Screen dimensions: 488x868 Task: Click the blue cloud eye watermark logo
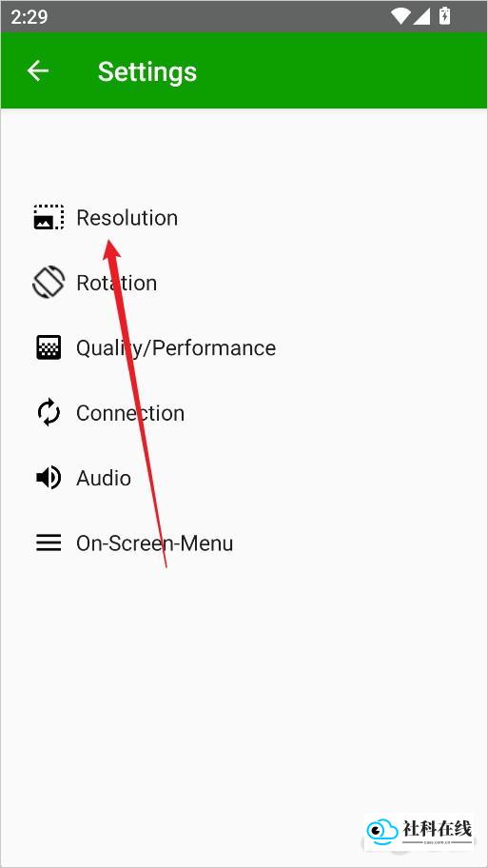[381, 830]
